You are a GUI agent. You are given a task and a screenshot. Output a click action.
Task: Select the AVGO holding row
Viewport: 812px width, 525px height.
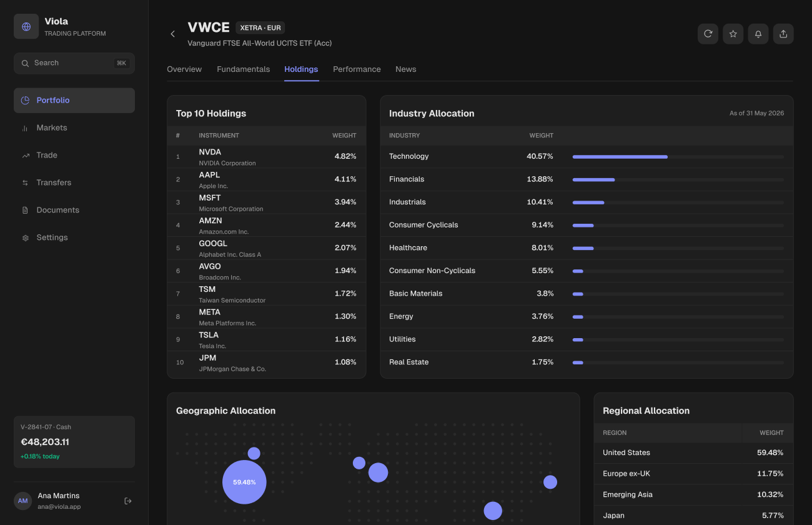click(267, 271)
